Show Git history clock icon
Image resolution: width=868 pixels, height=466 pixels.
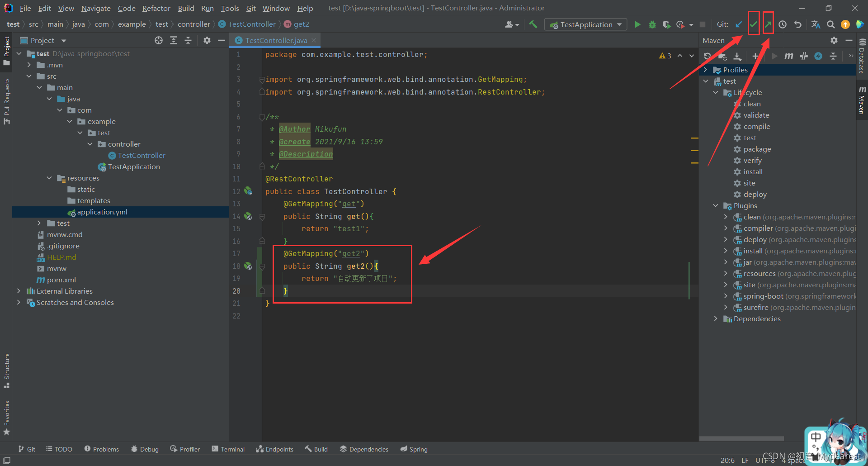[783, 24]
